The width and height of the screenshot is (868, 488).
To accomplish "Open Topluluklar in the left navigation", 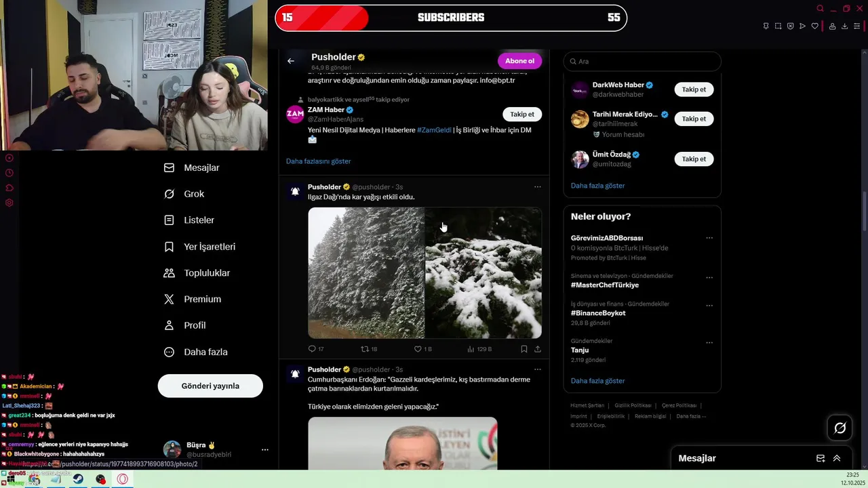I will [x=197, y=273].
